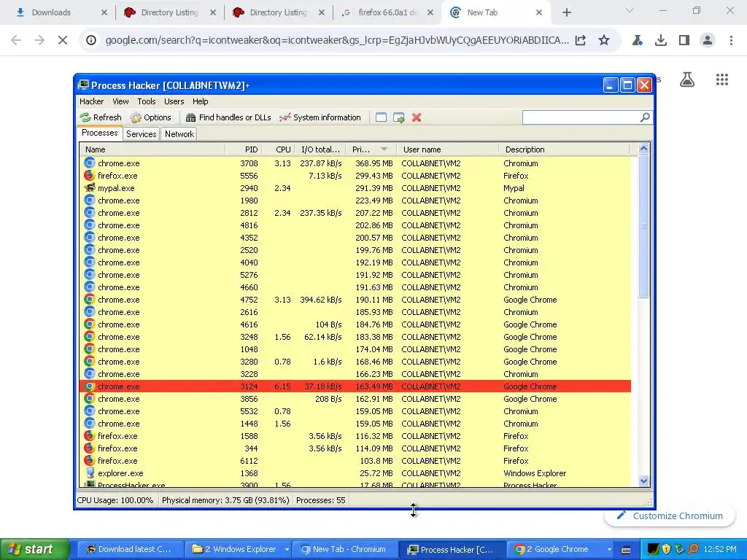Click the Search Labs flask on page
The width and height of the screenshot is (747, 560).
pyautogui.click(x=687, y=79)
